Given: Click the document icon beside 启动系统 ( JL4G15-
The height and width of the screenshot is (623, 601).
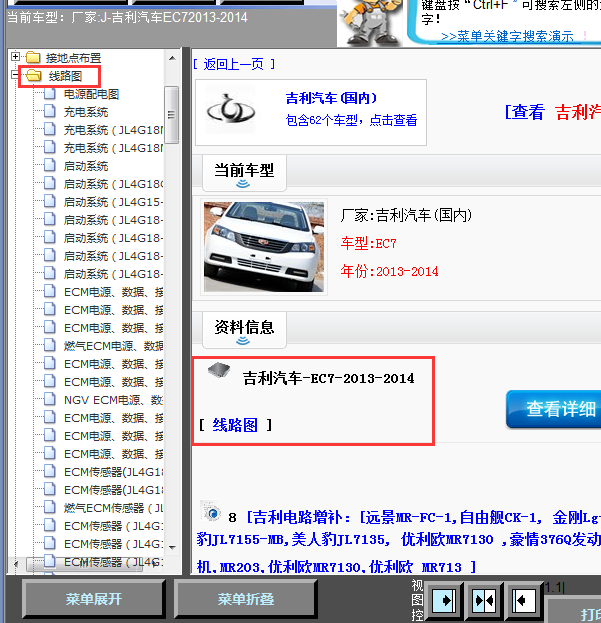Looking at the screenshot, I should coord(50,201).
